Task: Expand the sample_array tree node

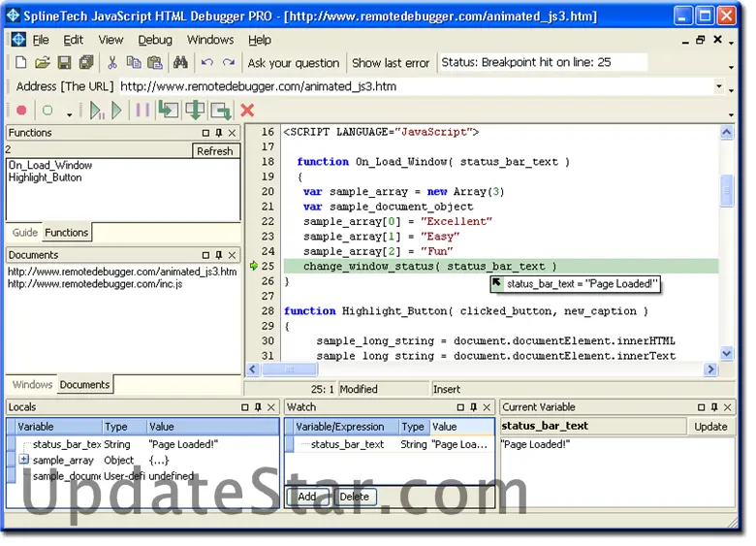Action: [23, 459]
